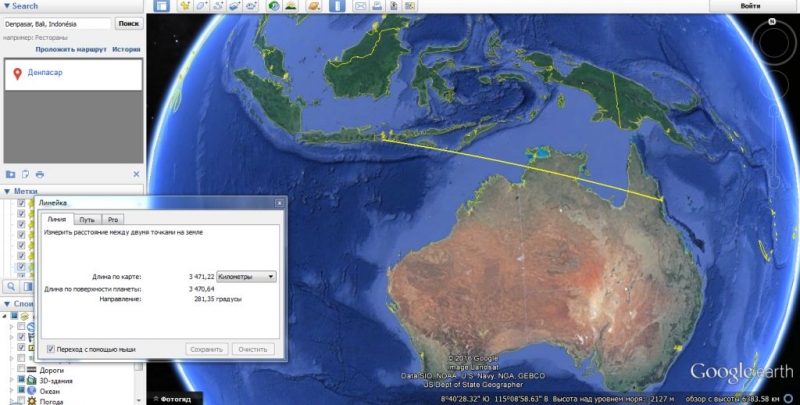The height and width of the screenshot is (405, 800).
Task: Focus the Denpasar search input field
Action: point(57,23)
